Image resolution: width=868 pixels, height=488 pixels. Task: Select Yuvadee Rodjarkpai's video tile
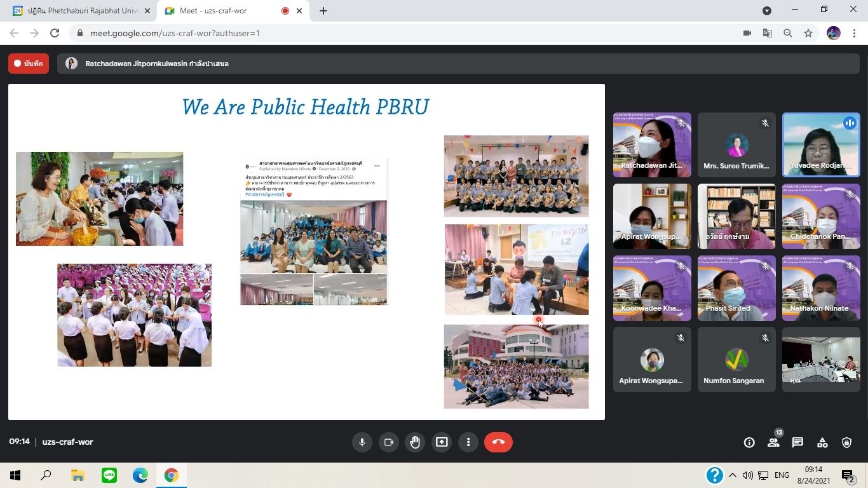tap(820, 145)
